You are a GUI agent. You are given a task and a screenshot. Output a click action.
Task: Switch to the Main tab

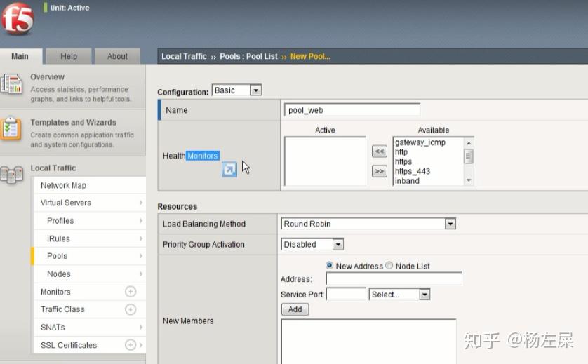[20, 56]
